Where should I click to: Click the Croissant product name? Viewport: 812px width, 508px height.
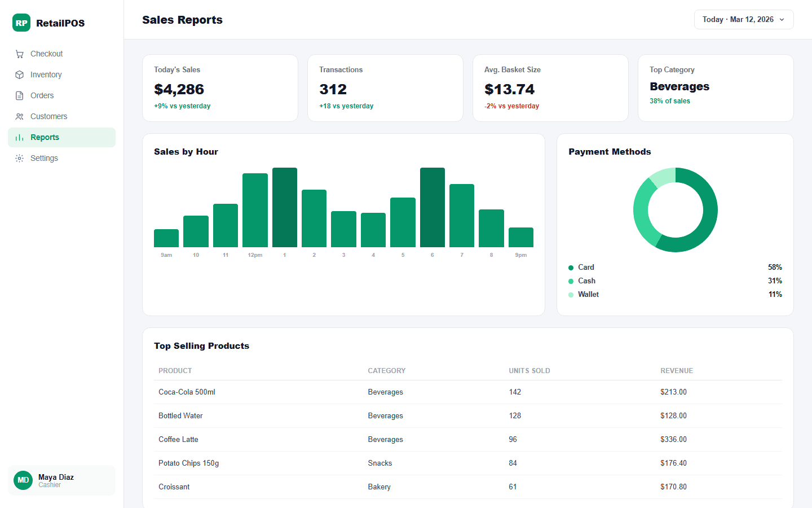coord(174,487)
